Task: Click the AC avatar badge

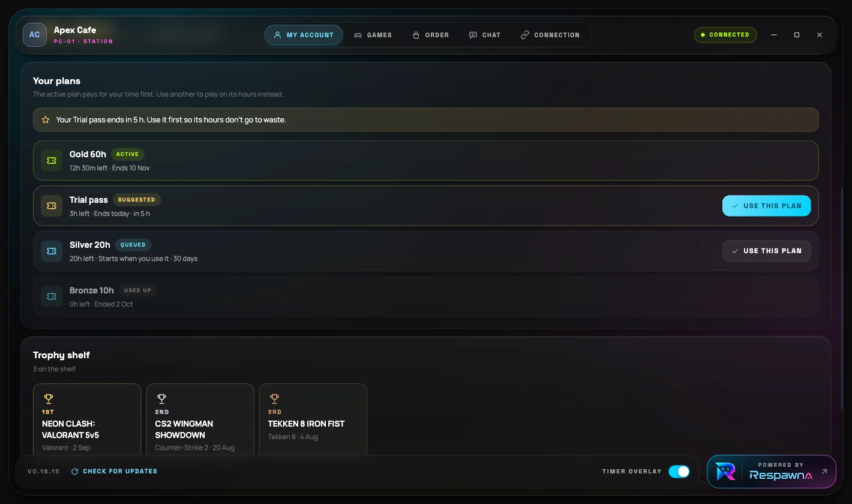Action: pyautogui.click(x=35, y=35)
